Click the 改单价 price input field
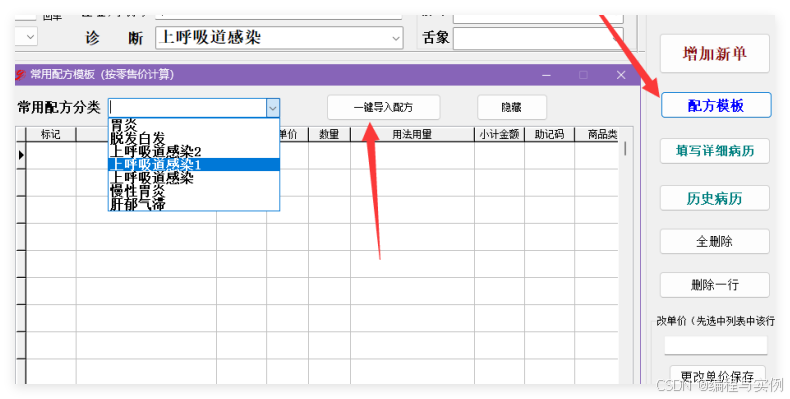Image resolution: width=790 pixels, height=399 pixels. 715,346
